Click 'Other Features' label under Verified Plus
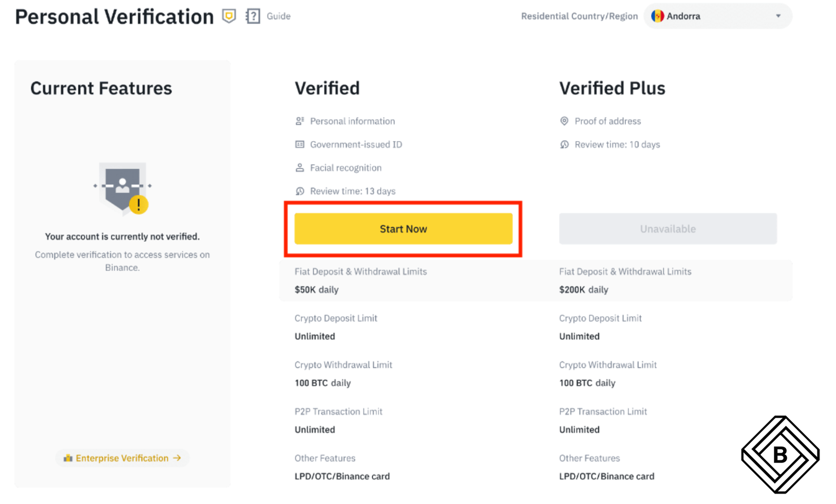This screenshot has width=836, height=504. click(x=590, y=458)
